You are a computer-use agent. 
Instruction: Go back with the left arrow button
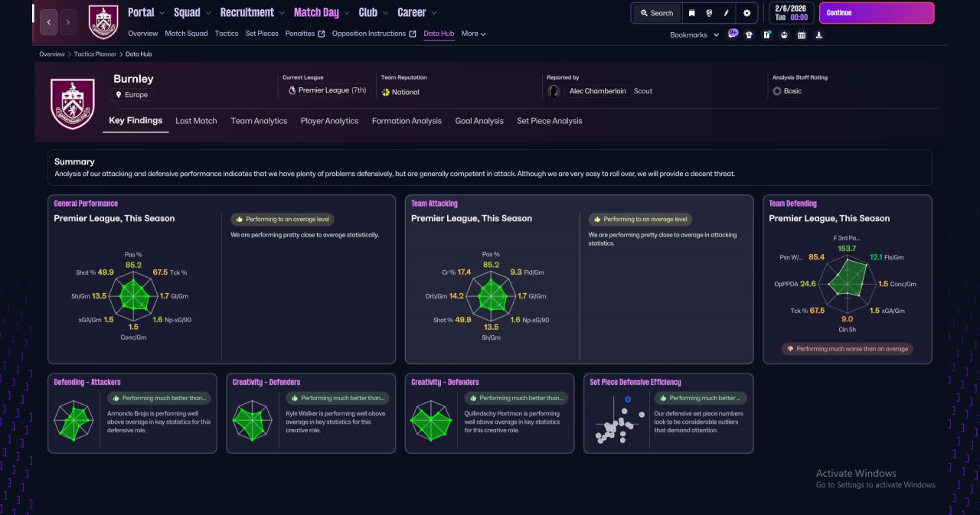point(48,22)
